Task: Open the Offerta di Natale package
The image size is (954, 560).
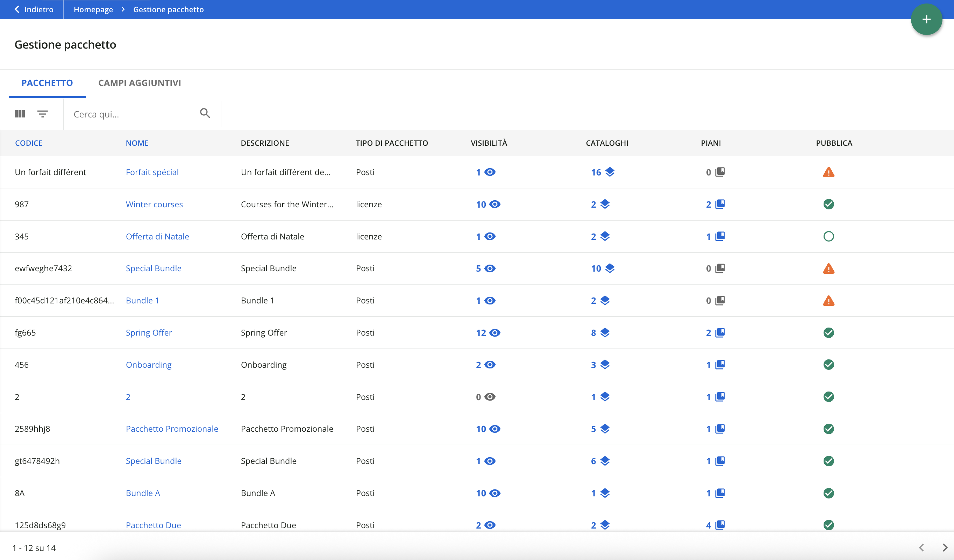Action: coord(157,237)
